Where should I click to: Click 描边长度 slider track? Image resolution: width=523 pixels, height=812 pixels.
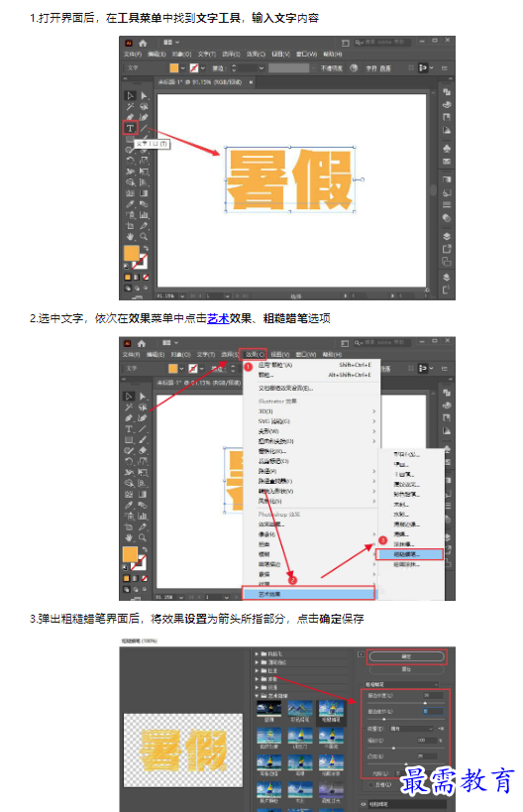(x=404, y=703)
